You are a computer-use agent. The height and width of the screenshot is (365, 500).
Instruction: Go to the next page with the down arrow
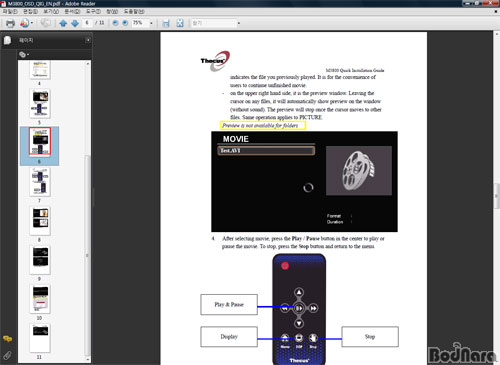pos(75,23)
